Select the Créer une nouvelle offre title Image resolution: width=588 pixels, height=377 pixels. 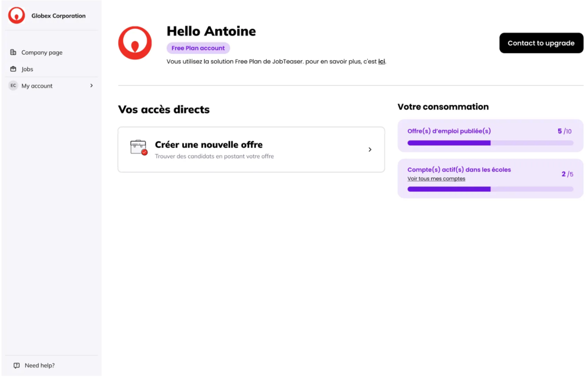tap(209, 144)
